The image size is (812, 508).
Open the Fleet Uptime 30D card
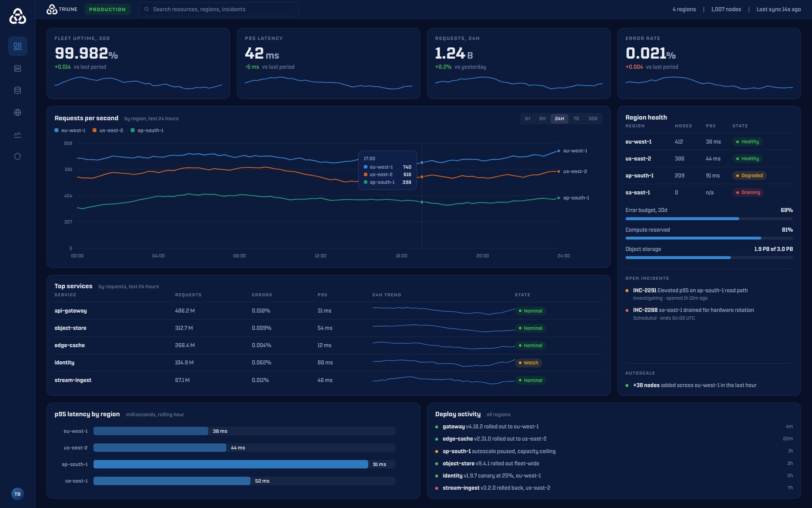(138, 63)
